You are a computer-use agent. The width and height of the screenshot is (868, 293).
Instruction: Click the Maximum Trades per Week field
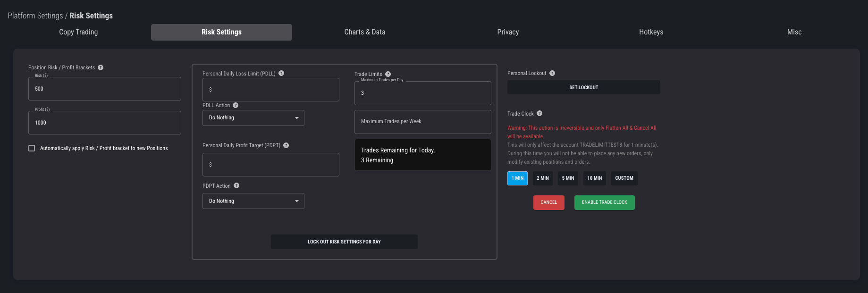pyautogui.click(x=422, y=122)
